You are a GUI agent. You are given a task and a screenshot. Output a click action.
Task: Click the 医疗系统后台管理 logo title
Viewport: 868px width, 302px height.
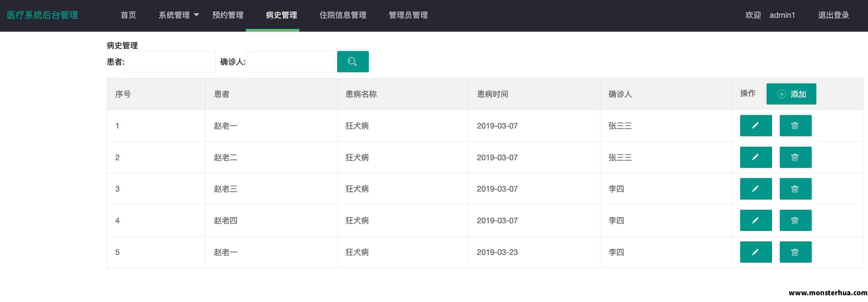42,15
